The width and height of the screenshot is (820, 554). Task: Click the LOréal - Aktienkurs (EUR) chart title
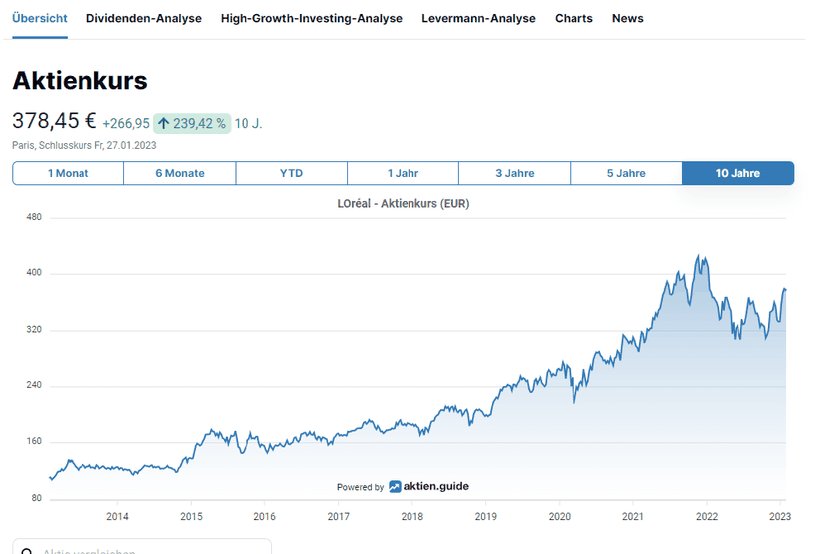pyautogui.click(x=403, y=203)
